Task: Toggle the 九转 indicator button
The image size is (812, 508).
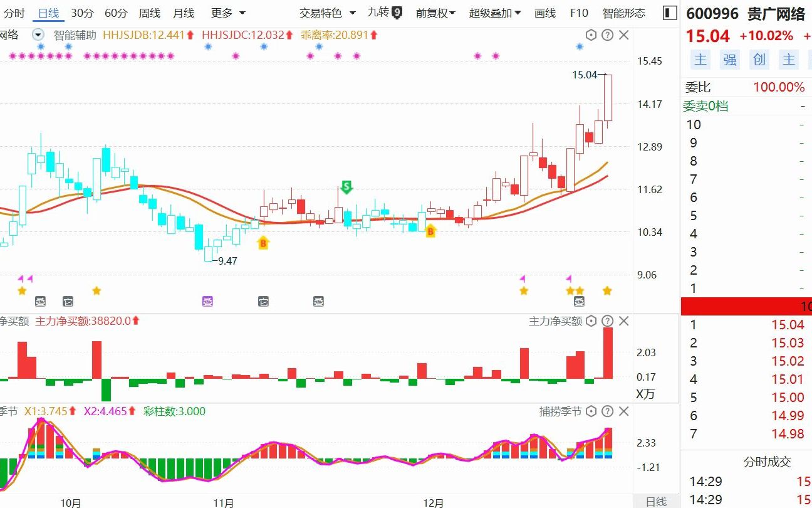Action: tap(385, 13)
